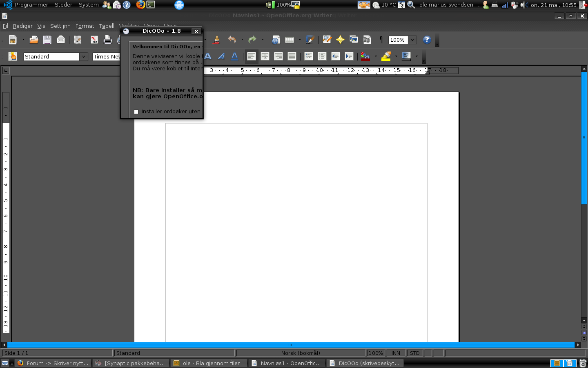The image size is (588, 368).
Task: Open the Format menu
Action: (85, 26)
